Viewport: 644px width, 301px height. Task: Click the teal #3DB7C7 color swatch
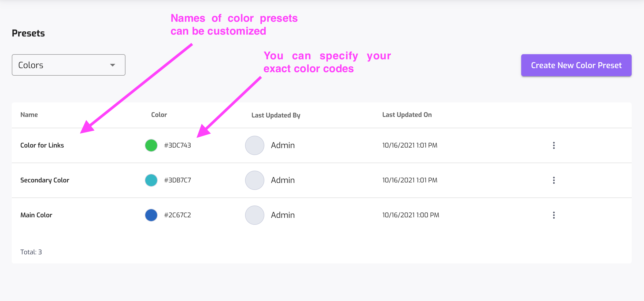tap(151, 180)
